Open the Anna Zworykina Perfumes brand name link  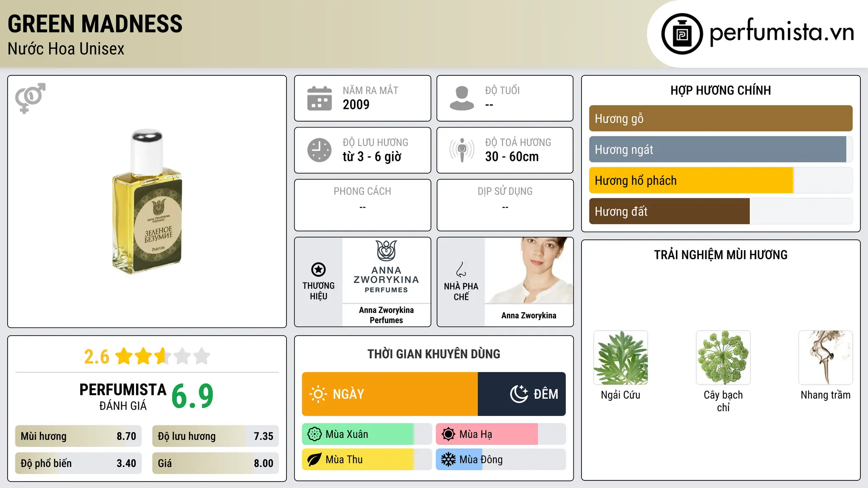tap(386, 315)
